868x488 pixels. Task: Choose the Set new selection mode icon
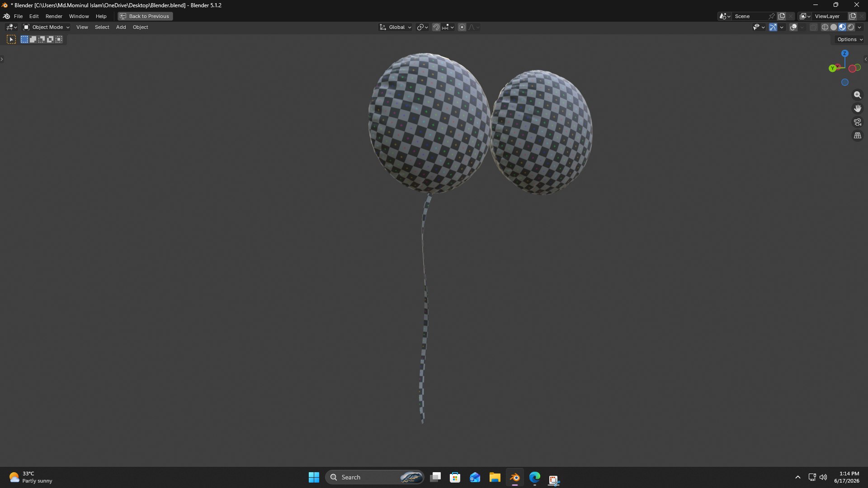pos(24,39)
